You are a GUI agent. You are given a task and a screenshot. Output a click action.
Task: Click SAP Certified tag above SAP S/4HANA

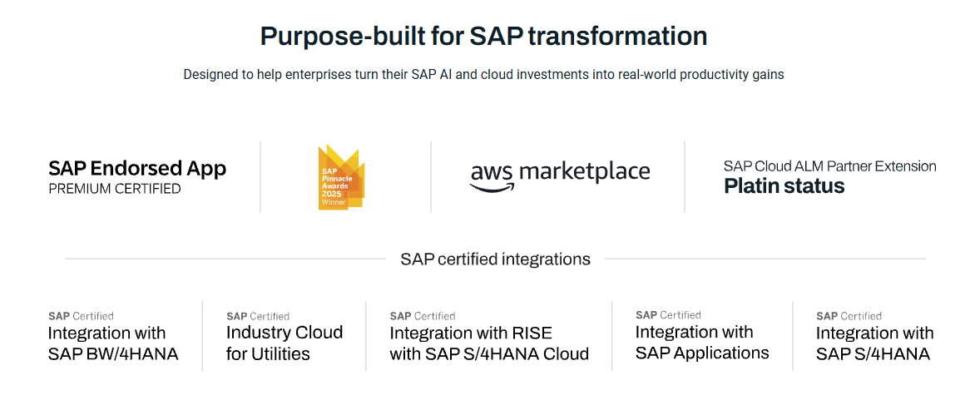click(849, 316)
